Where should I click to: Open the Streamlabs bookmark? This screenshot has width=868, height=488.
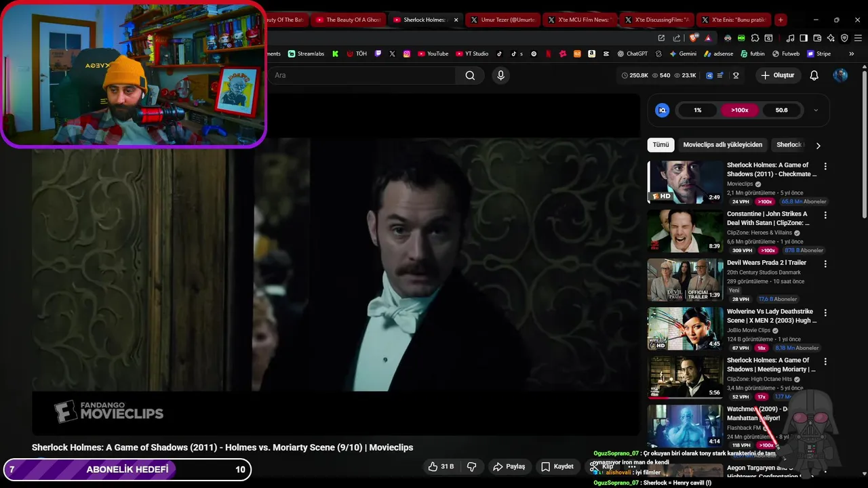pos(307,54)
